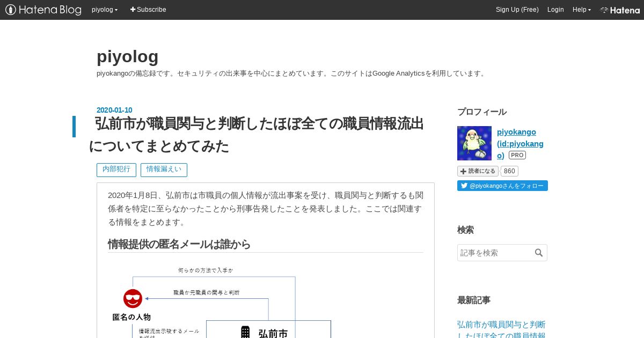Click the 最新記事 sidebar heading
The image size is (644, 338).
[x=474, y=300]
